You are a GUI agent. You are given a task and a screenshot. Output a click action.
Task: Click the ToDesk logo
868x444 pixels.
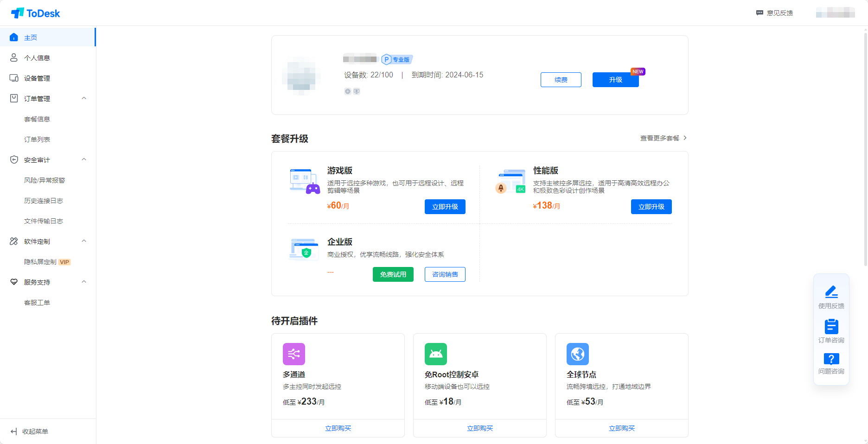point(36,13)
